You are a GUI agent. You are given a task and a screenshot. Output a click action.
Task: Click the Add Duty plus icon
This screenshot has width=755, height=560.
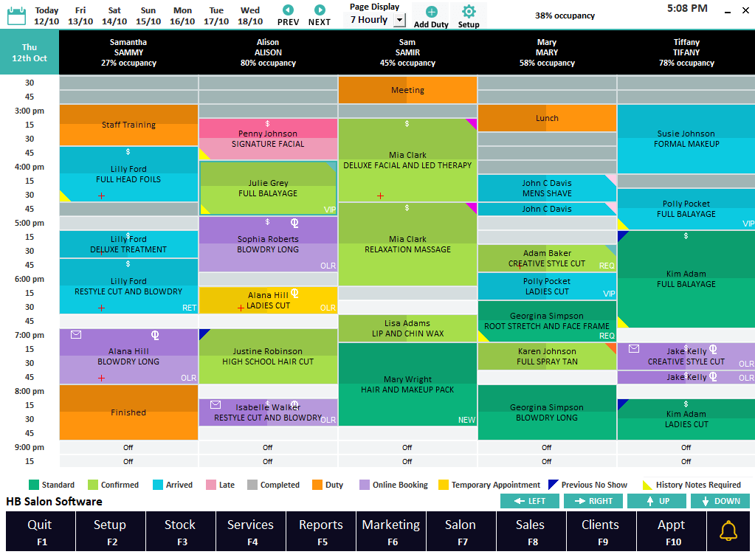(432, 12)
